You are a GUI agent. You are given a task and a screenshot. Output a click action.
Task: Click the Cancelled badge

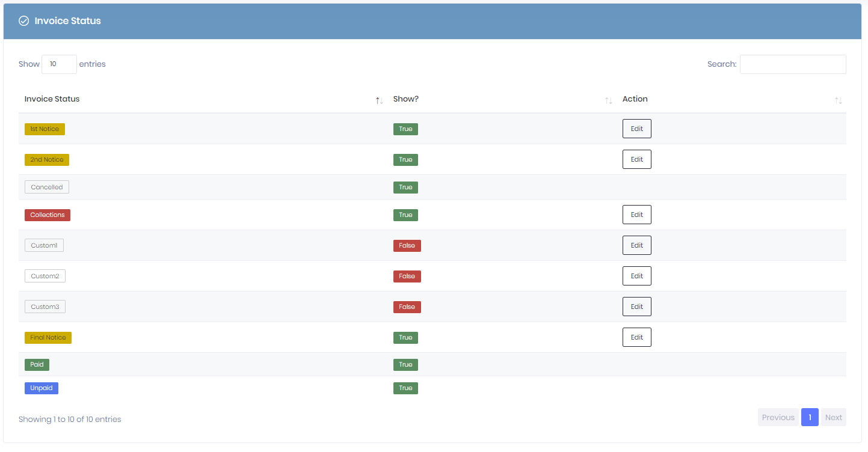(47, 188)
